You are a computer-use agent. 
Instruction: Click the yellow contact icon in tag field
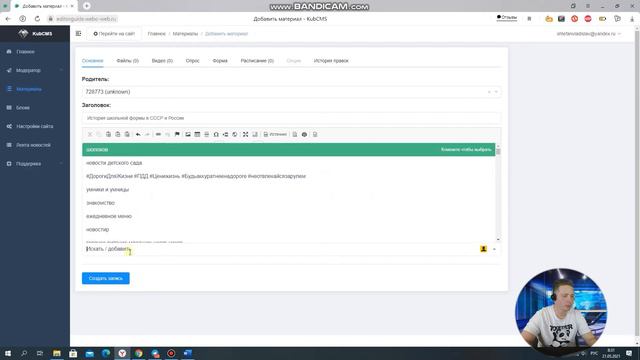click(x=483, y=249)
